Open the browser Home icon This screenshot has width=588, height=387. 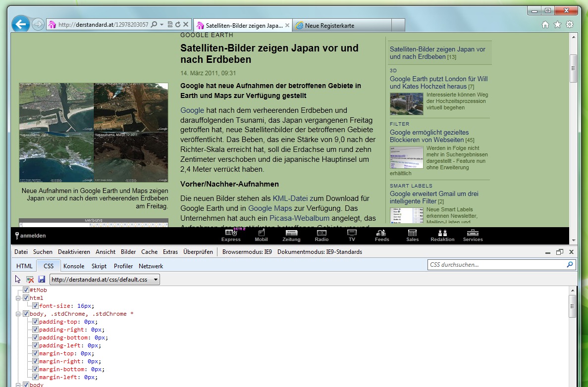545,24
